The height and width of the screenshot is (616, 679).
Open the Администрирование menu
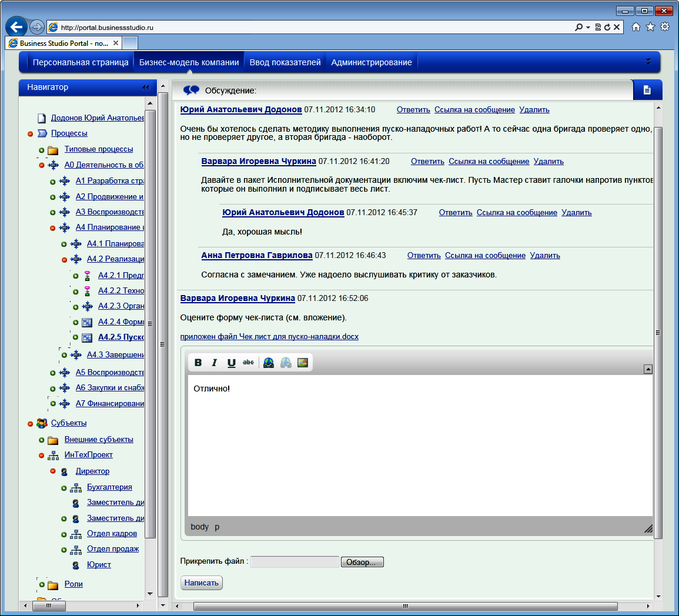[371, 62]
